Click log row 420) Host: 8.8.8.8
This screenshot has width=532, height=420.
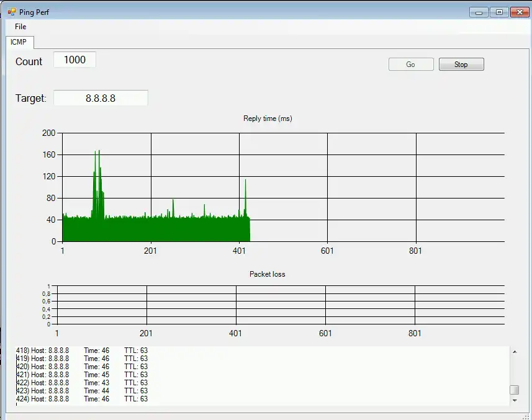click(82, 367)
